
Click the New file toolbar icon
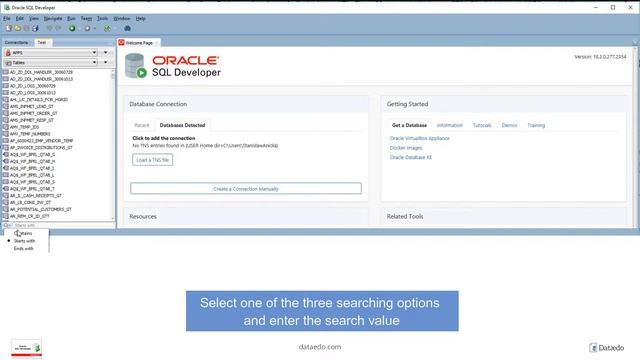tap(9, 28)
